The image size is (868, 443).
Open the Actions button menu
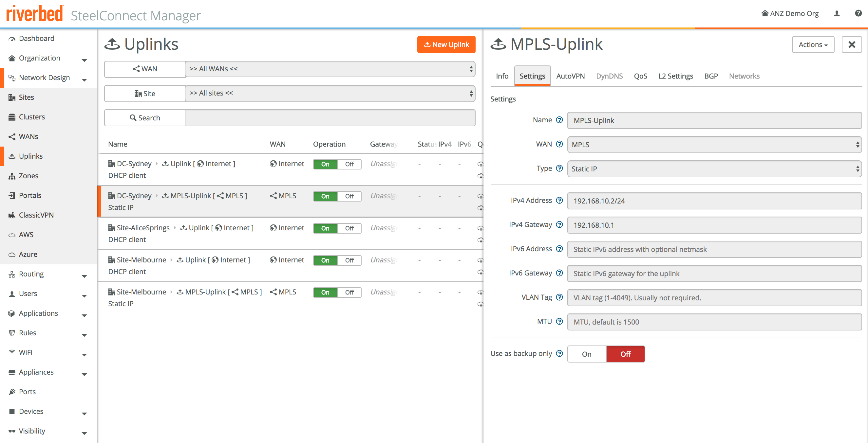812,44
